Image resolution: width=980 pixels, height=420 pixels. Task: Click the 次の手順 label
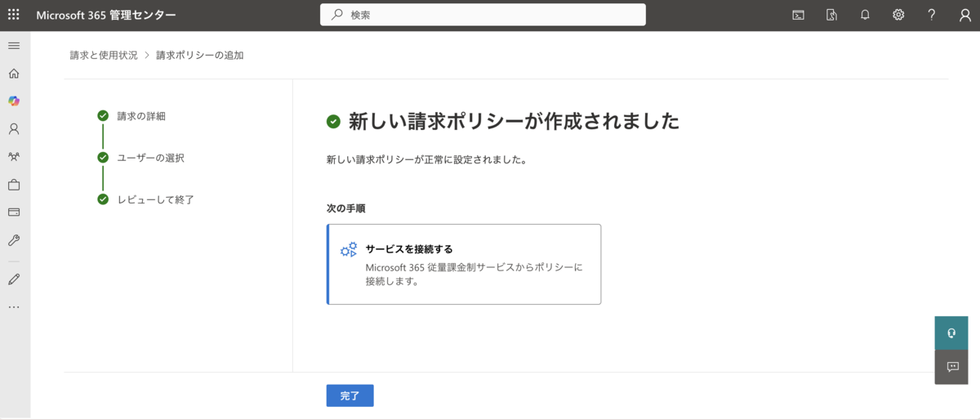(x=345, y=208)
